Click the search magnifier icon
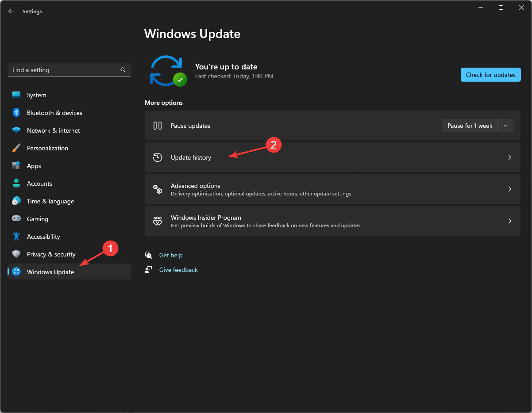Image resolution: width=532 pixels, height=413 pixels. coord(123,70)
